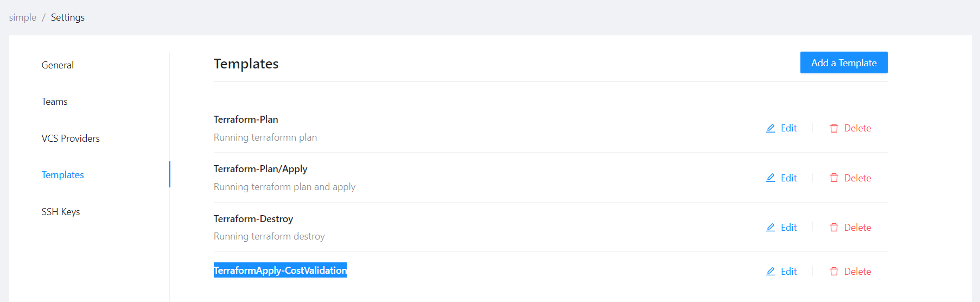Screen dimensions: 980x302
Task: Click trash icon for Terraform-Plan/Apply template
Action: pos(834,178)
